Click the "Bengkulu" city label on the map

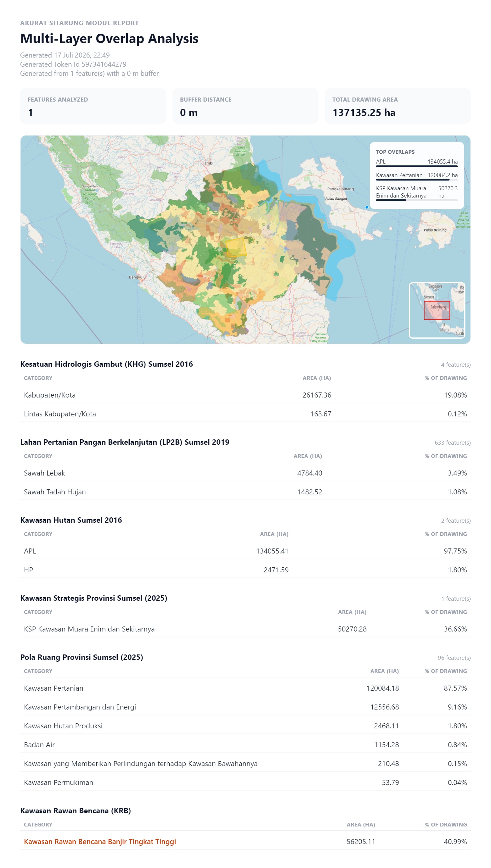[x=137, y=277]
